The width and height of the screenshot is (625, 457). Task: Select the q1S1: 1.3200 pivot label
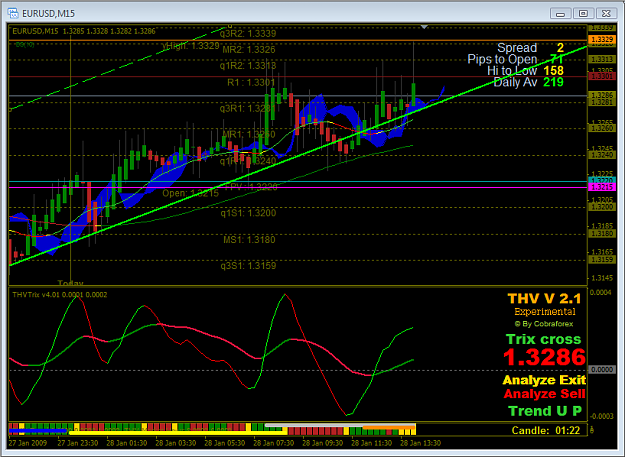click(248, 213)
